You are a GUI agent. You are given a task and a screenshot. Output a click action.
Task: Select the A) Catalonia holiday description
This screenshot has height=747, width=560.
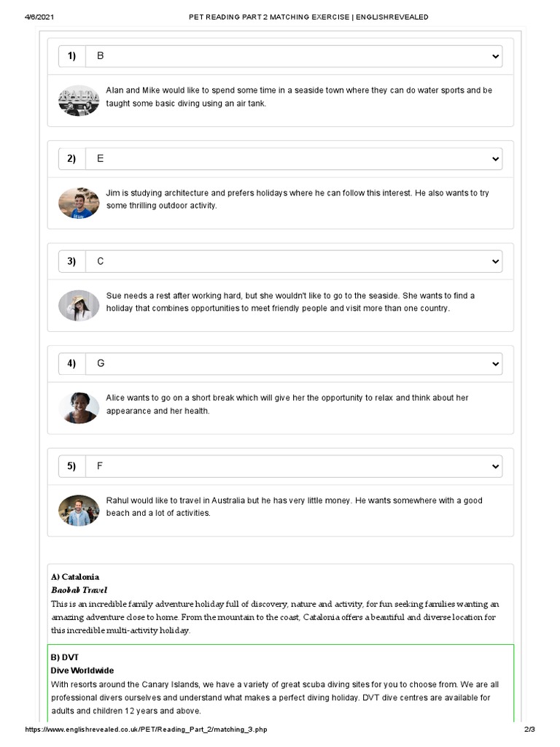280,603
